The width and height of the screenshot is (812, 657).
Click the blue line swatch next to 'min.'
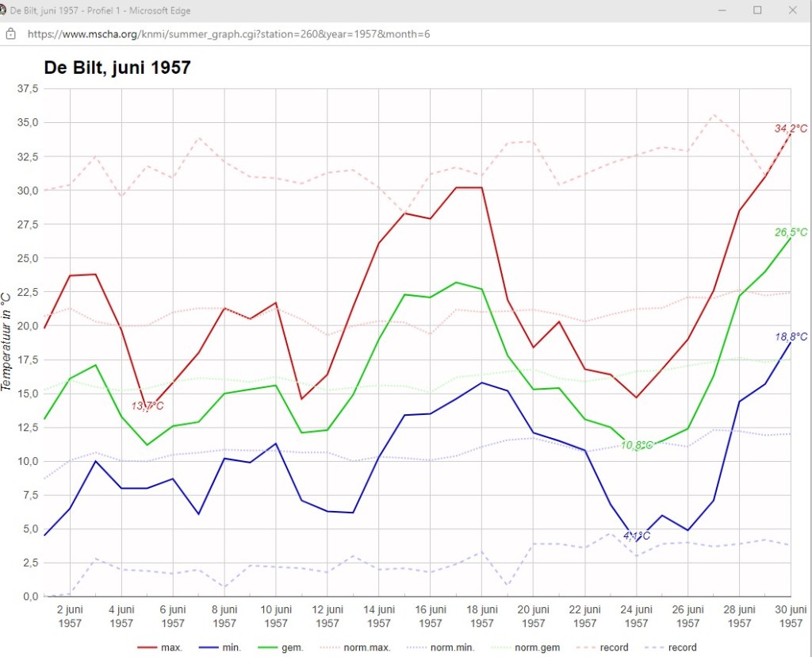tap(209, 647)
